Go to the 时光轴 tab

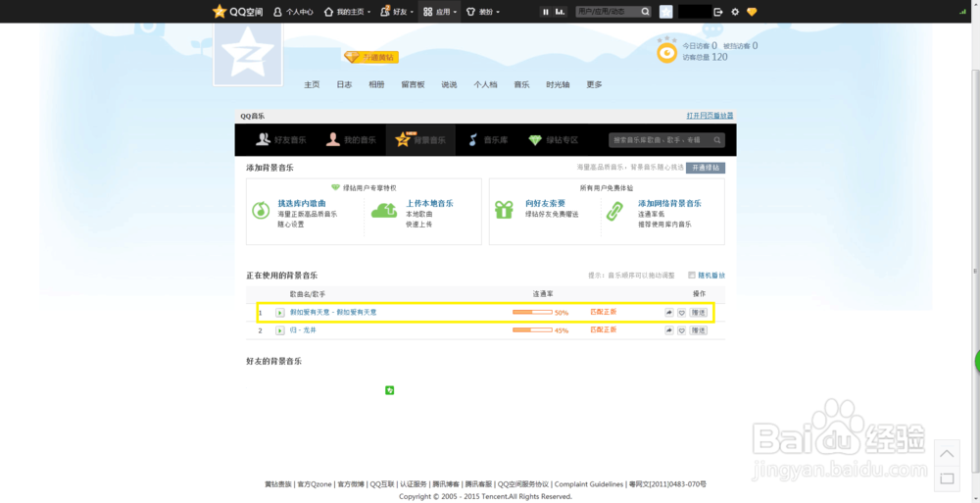pos(558,84)
